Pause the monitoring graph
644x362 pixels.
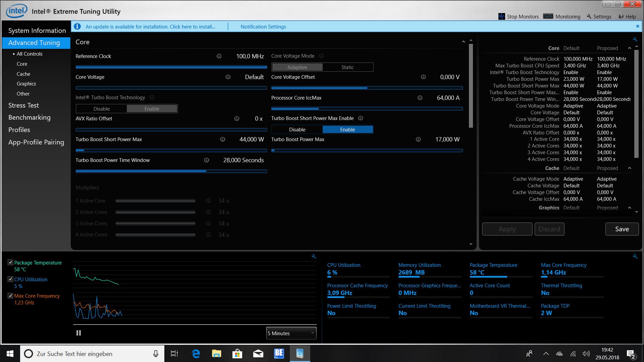click(78, 333)
